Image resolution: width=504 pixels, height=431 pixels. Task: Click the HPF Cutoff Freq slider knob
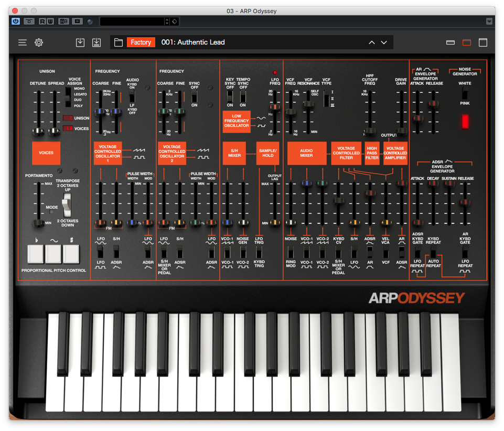click(x=370, y=131)
